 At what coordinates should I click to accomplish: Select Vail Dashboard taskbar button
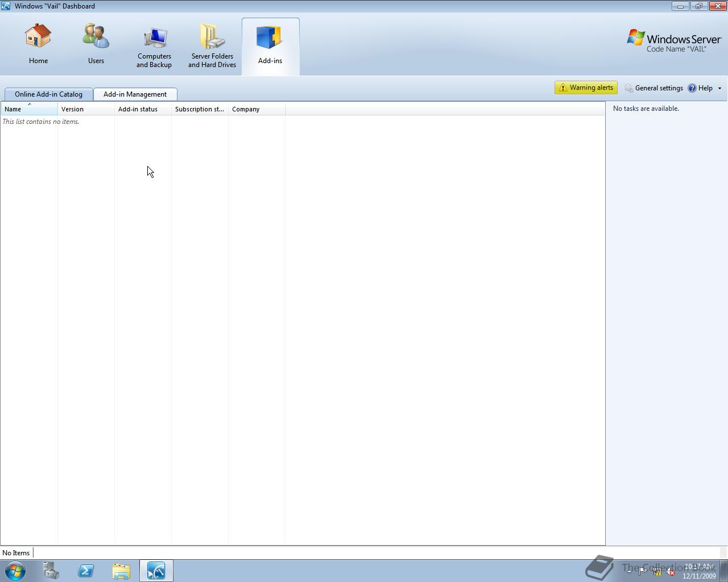pos(156,571)
